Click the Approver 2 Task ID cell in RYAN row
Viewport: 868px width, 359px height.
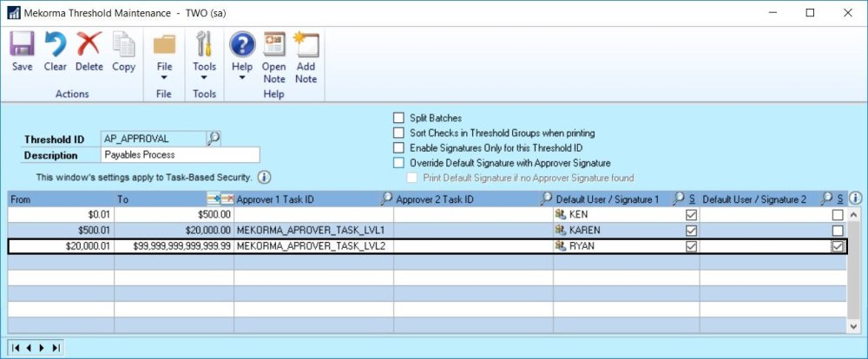[473, 246]
